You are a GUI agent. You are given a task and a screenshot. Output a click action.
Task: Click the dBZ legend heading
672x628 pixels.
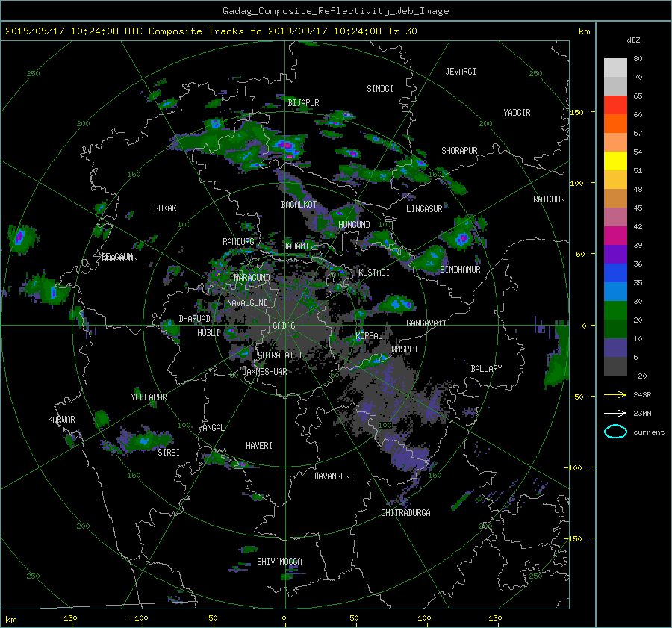click(633, 40)
